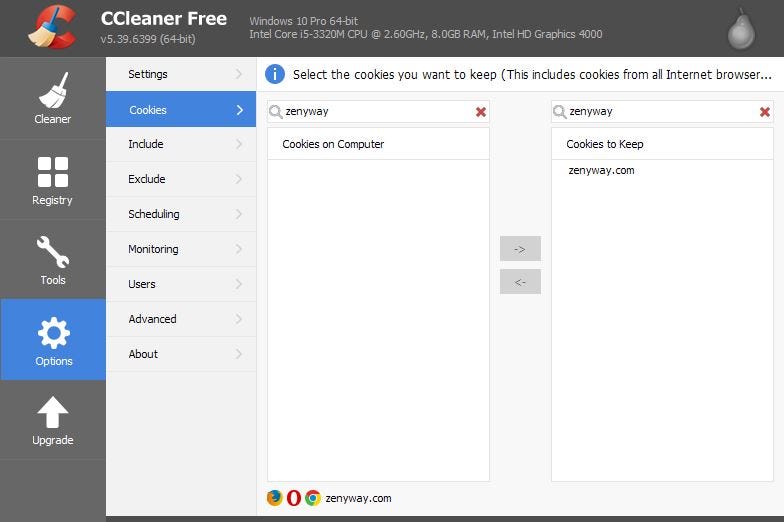The image size is (784, 522).
Task: Click the blue info icon
Action: (275, 74)
